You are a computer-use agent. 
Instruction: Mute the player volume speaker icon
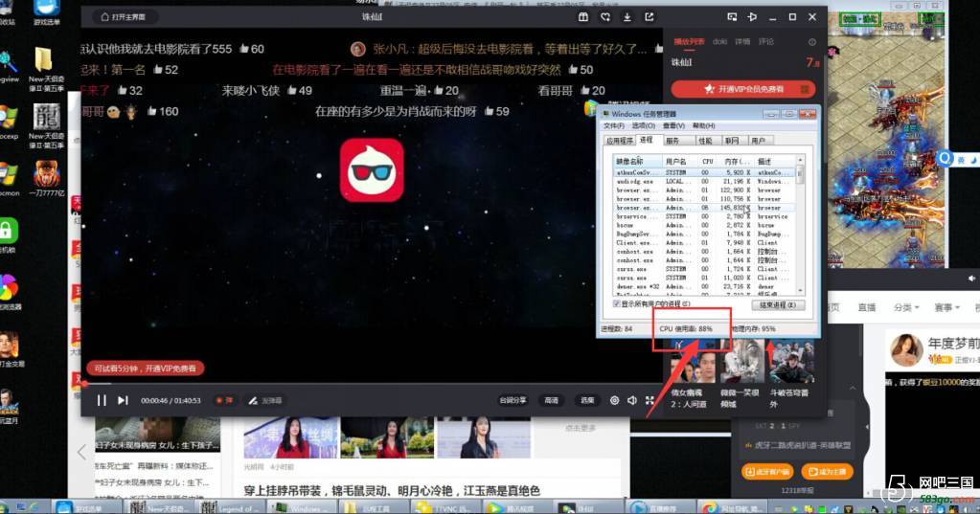632,400
